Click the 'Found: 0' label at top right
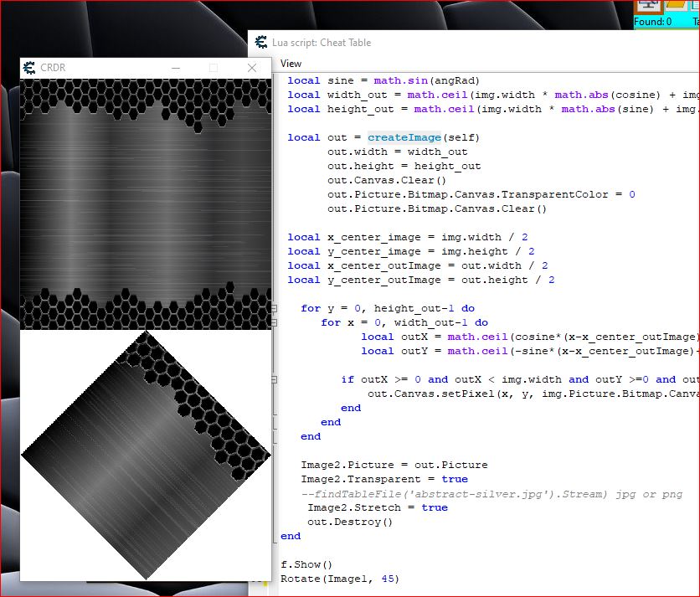 click(652, 22)
